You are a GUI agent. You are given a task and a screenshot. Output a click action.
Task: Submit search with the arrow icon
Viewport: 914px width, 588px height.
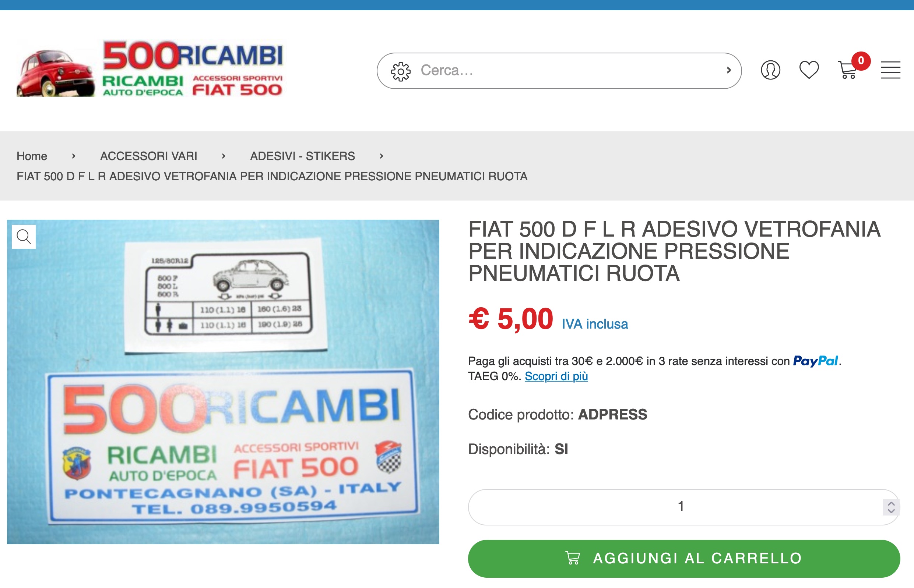click(729, 70)
